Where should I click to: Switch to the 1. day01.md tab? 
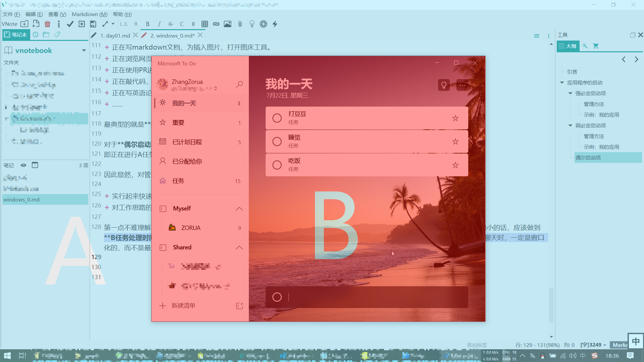115,36
